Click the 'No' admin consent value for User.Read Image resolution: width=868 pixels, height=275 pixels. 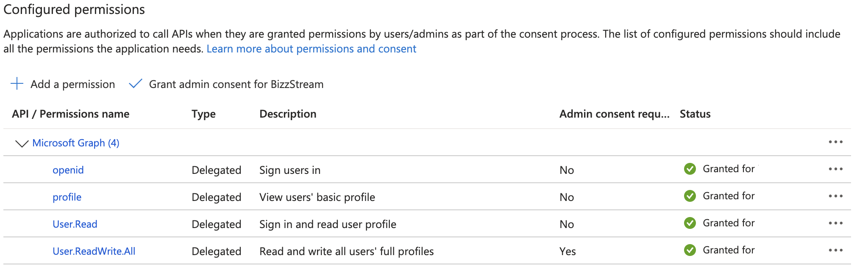pyautogui.click(x=567, y=224)
